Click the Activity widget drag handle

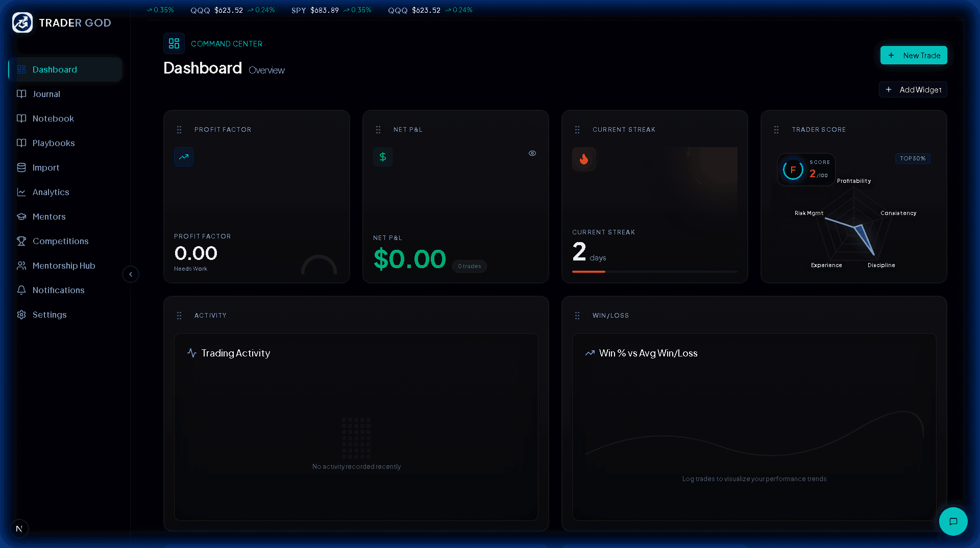click(179, 316)
